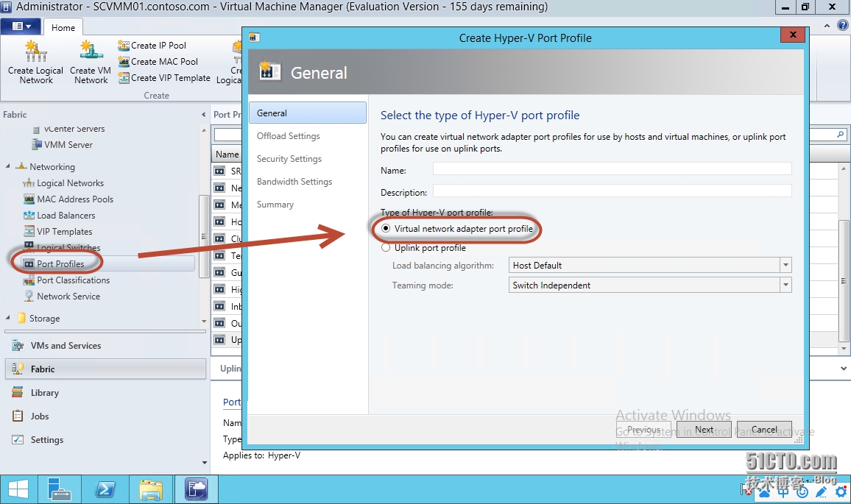The width and height of the screenshot is (851, 504).
Task: Click the main list vertical scrollbar
Action: click(x=844, y=280)
